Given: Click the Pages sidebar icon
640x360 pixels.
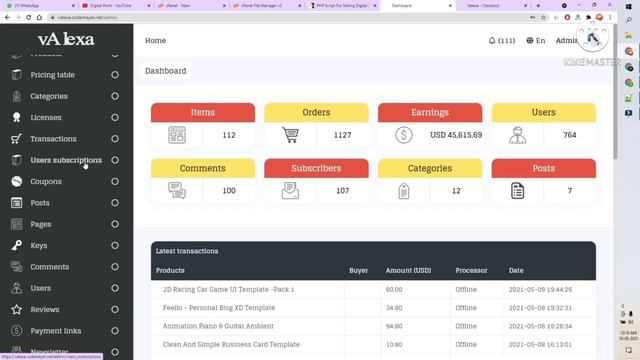Looking at the screenshot, I should point(16,224).
